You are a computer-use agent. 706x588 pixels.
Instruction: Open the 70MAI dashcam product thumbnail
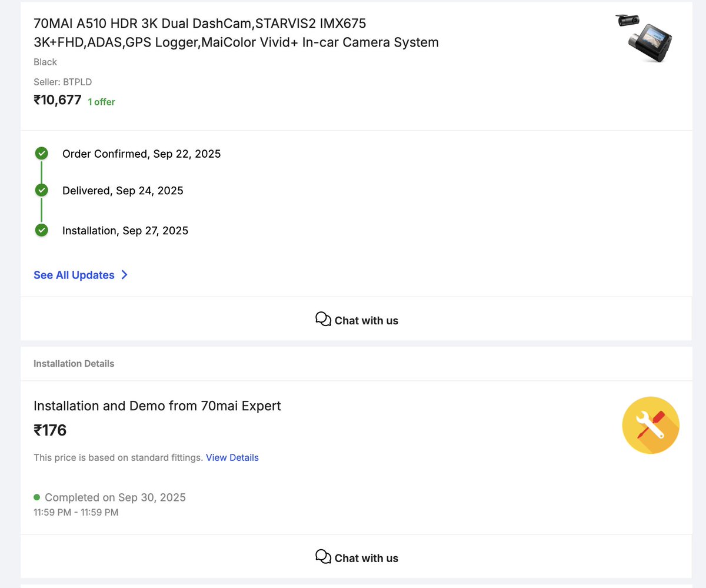click(645, 38)
